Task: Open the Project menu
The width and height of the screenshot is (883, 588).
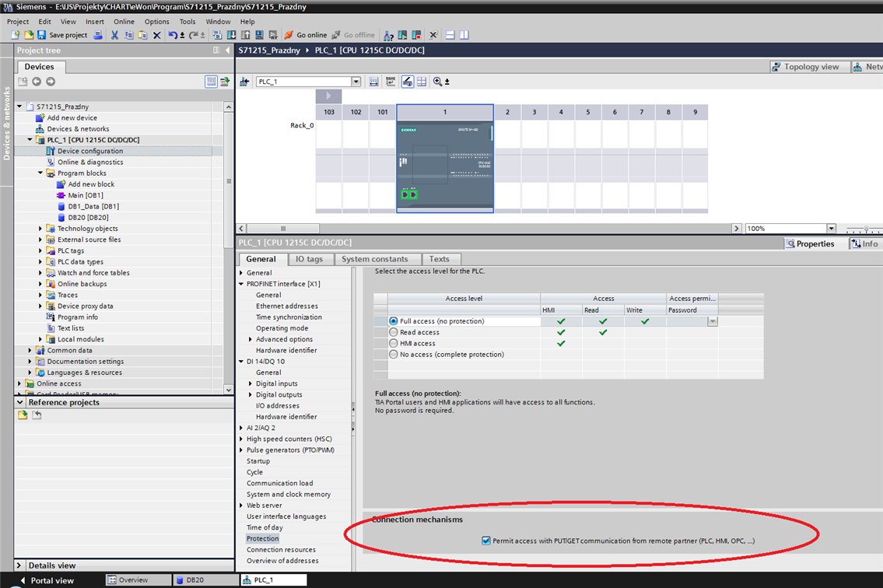Action: click(x=17, y=22)
